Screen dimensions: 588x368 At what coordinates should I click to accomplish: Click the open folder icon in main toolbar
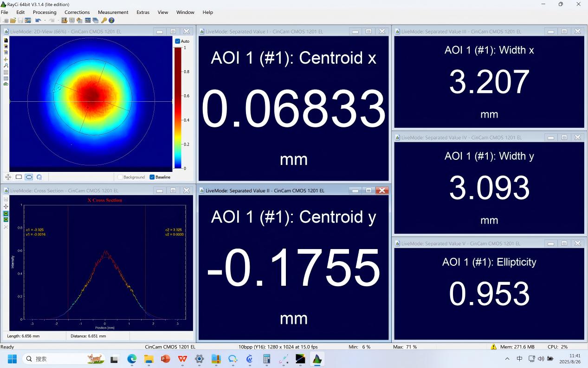pyautogui.click(x=13, y=20)
